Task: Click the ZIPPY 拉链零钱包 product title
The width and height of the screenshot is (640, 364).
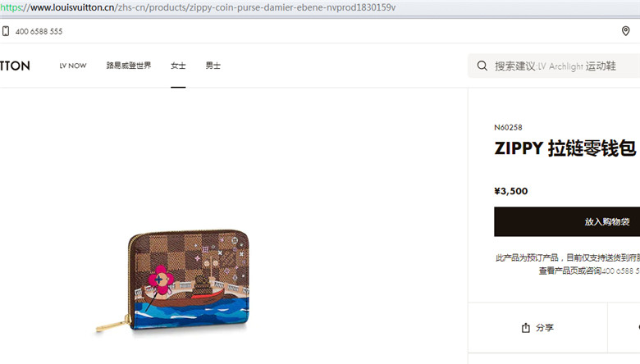Action: point(565,148)
